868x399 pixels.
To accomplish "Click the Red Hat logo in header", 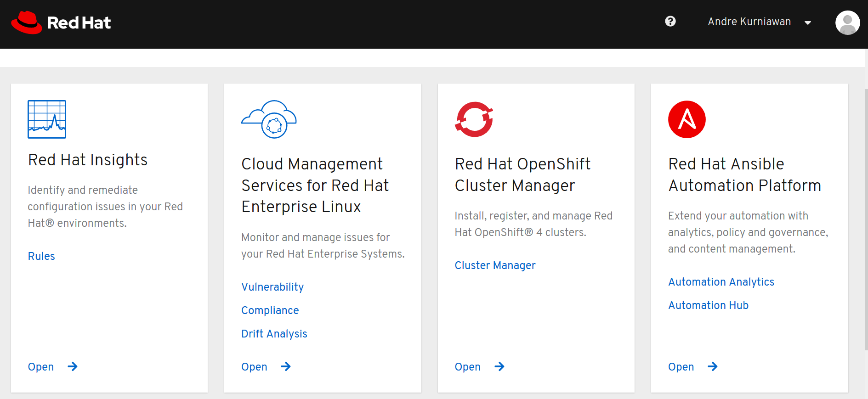I will 61,22.
